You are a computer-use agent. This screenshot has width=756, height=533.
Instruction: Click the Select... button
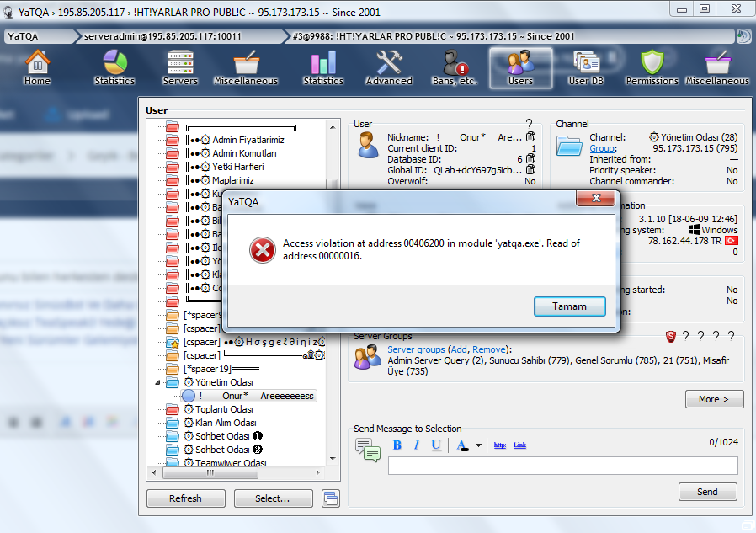pos(273,498)
